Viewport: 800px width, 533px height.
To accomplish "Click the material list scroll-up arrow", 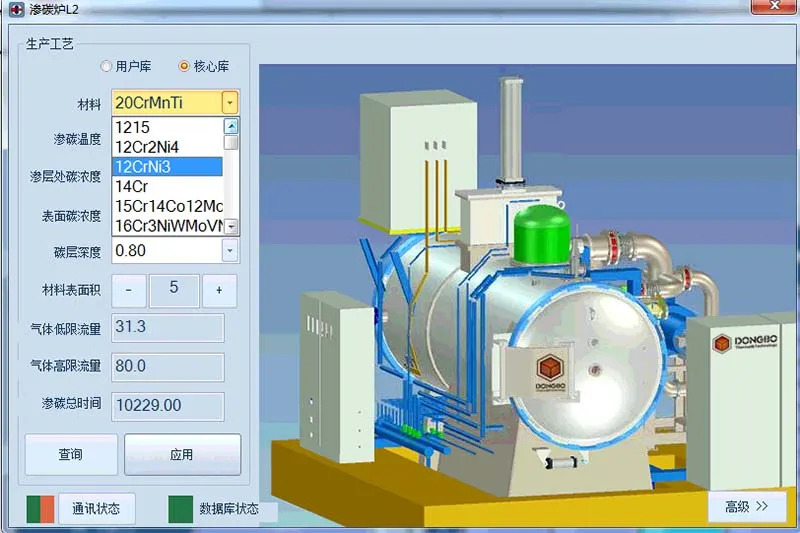I will 231,126.
